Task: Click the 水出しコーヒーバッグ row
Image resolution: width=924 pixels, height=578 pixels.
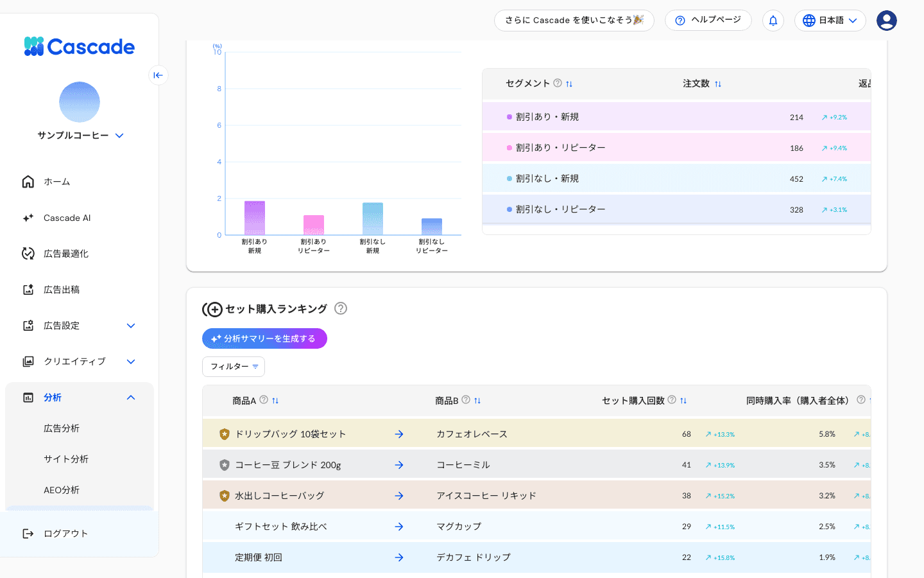Action: point(536,496)
